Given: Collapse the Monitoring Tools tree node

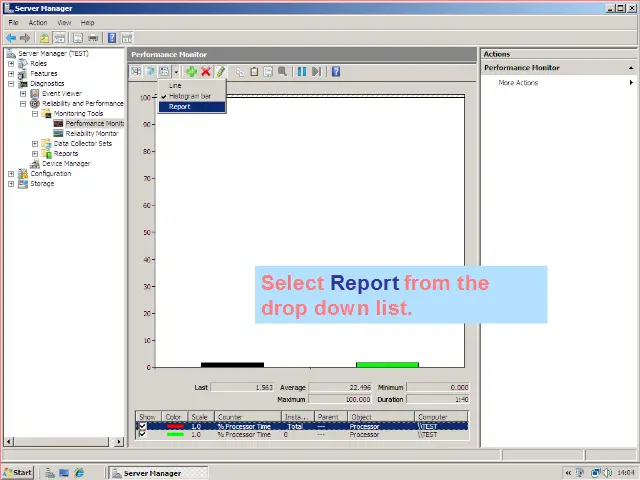Looking at the screenshot, I should point(35,114).
